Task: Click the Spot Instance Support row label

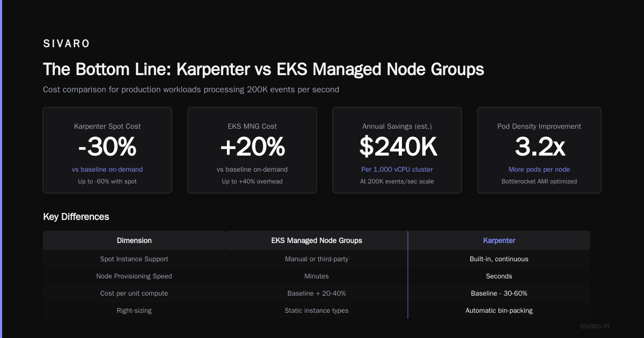Action: 134,259
